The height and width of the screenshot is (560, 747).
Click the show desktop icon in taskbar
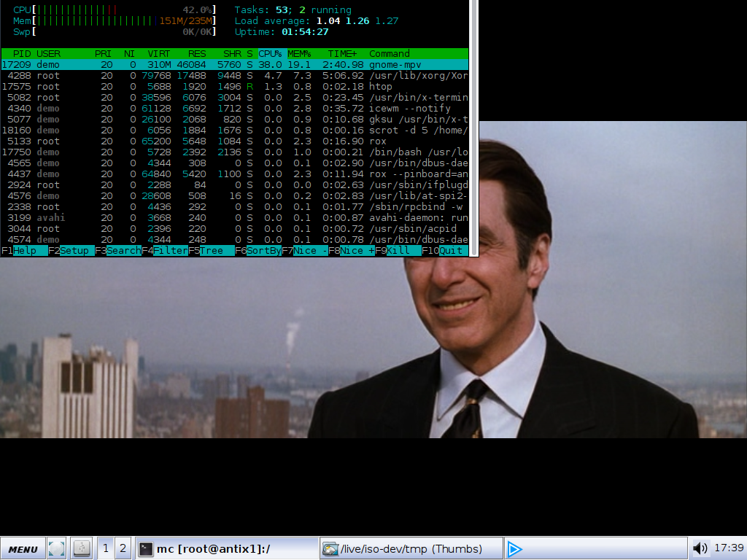57,548
